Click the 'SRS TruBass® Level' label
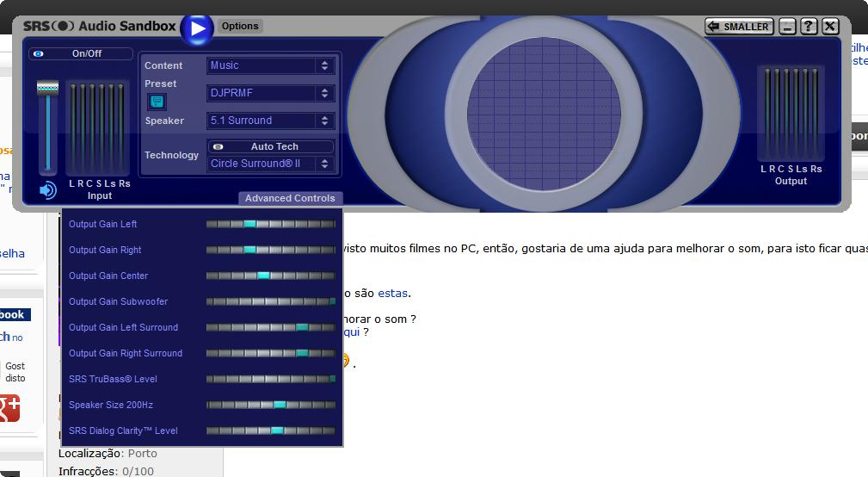The height and width of the screenshot is (477, 868). [113, 379]
